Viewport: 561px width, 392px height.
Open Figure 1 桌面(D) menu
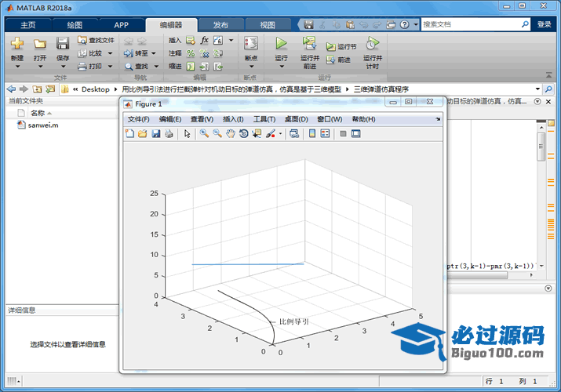[x=297, y=119]
